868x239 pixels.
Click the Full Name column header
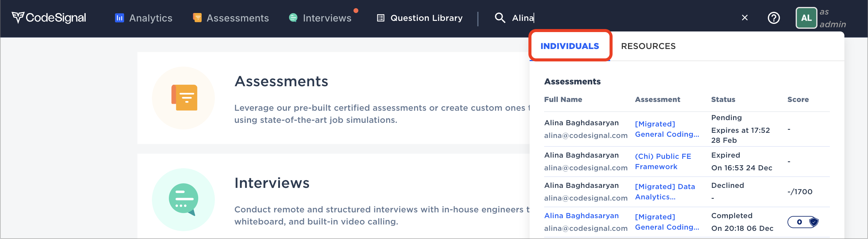click(x=563, y=99)
